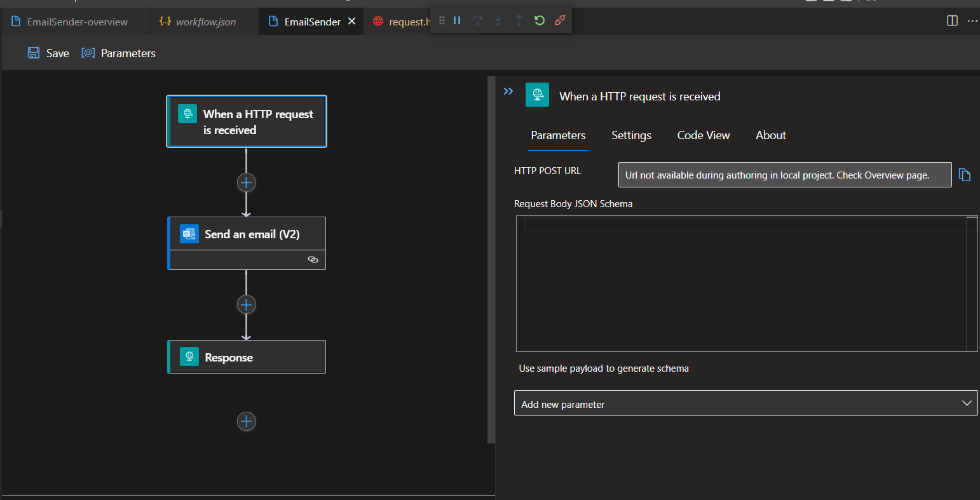This screenshot has height=500, width=980.
Task: Split the editor layout
Action: (x=951, y=20)
